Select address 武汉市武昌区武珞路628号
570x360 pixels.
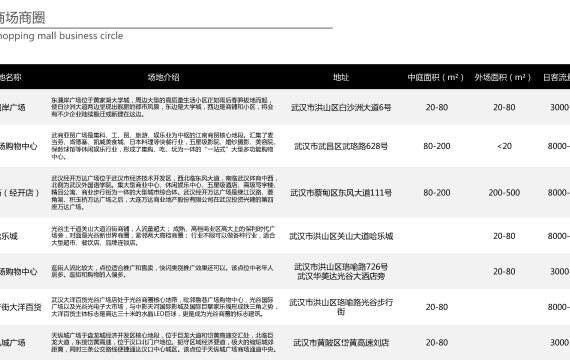[341, 146]
